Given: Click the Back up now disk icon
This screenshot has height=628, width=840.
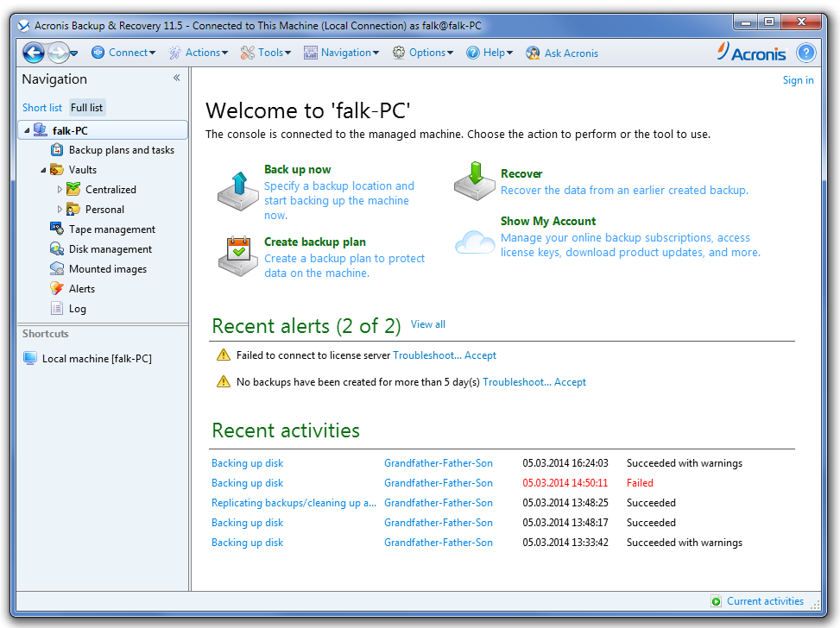Looking at the screenshot, I should 238,193.
